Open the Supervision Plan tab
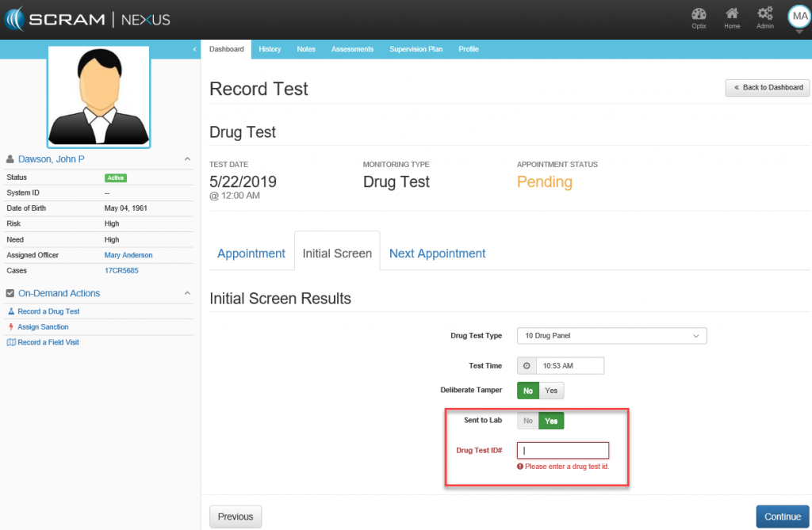Viewport: 812px width, 530px height. pyautogui.click(x=416, y=49)
